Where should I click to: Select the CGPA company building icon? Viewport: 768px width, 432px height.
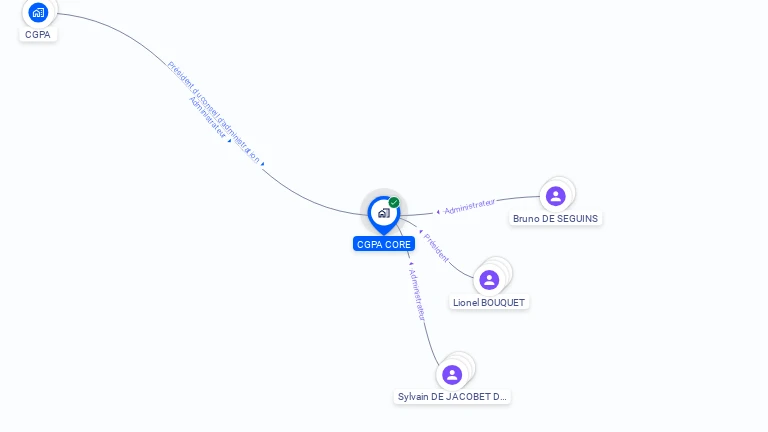point(38,12)
